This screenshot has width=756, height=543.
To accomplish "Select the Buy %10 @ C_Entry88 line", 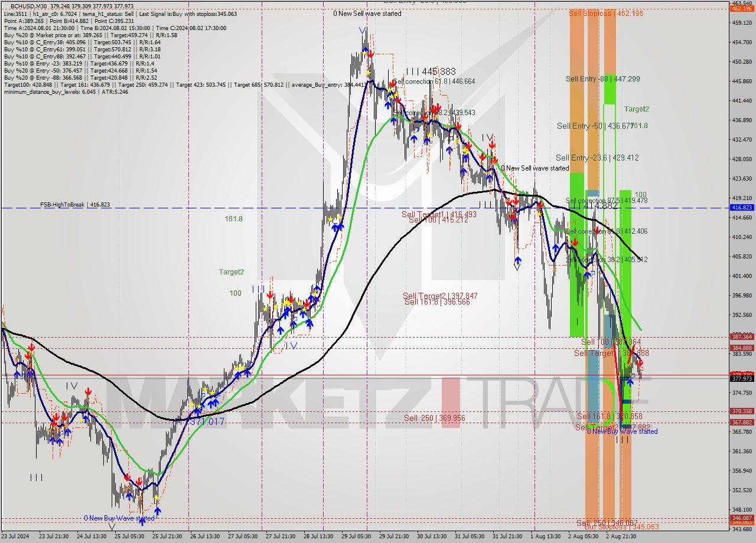I will [x=82, y=56].
